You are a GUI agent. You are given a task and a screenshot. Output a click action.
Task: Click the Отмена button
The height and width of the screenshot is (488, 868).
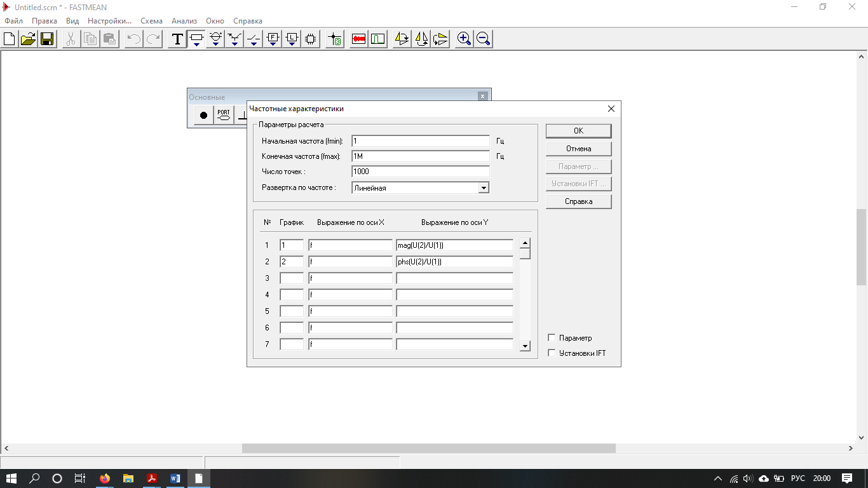[578, 149]
